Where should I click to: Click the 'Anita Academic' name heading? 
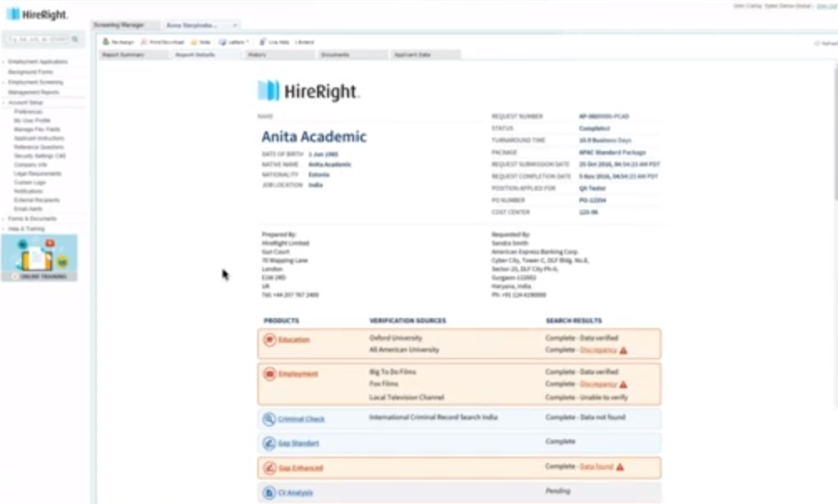(314, 137)
